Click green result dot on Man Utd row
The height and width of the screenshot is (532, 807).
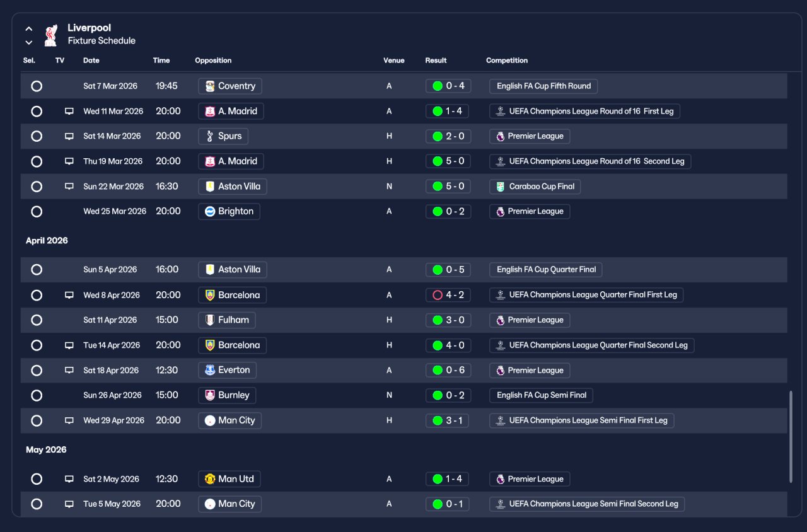point(438,479)
